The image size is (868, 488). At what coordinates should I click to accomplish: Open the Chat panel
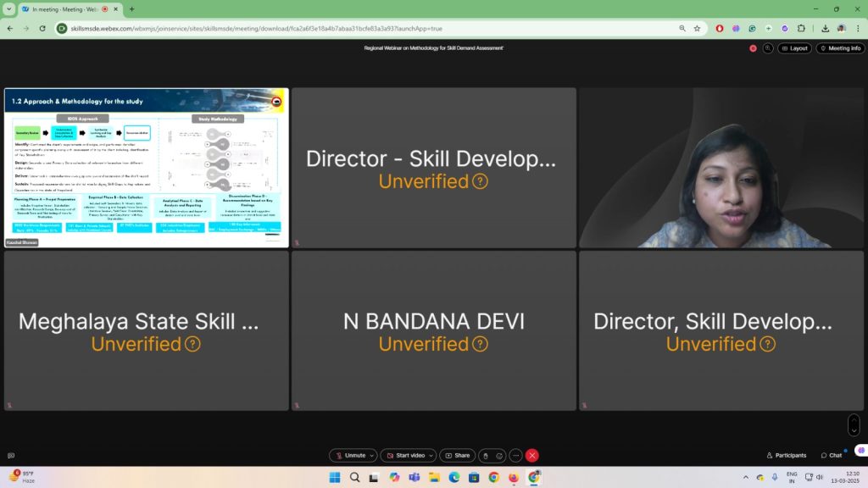point(832,455)
